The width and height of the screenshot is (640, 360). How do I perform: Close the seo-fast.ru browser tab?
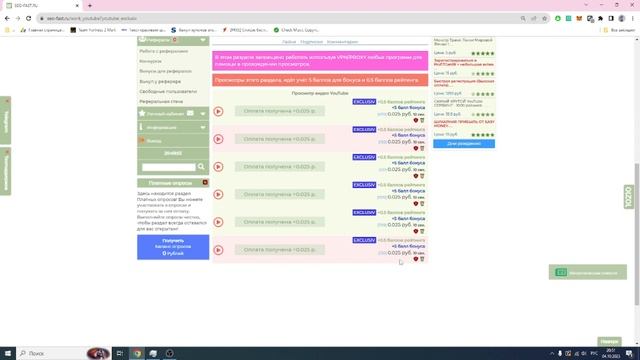[x=77, y=6]
